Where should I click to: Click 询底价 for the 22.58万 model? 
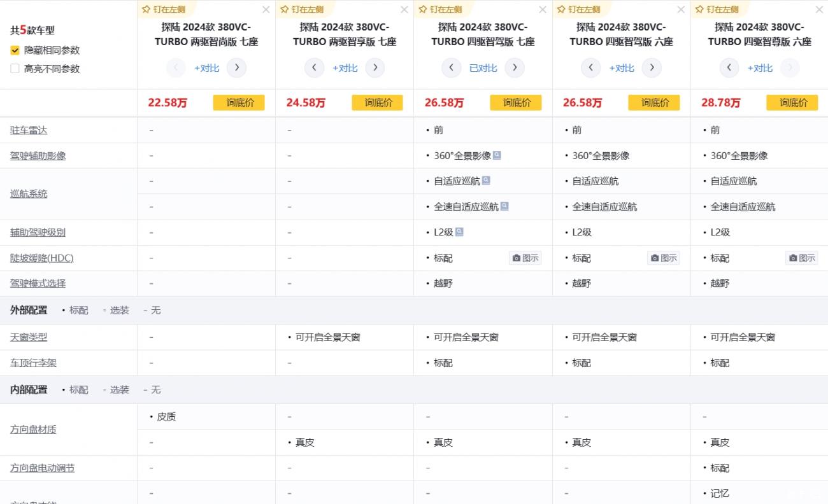point(239,102)
